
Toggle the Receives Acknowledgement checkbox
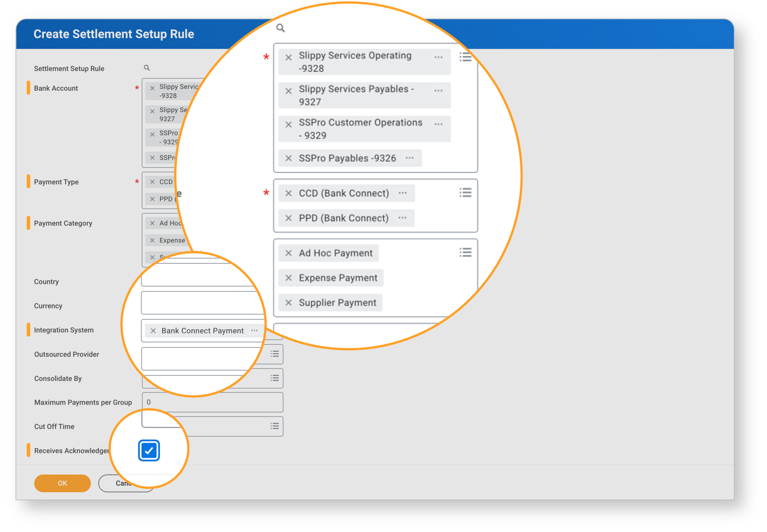coord(149,451)
